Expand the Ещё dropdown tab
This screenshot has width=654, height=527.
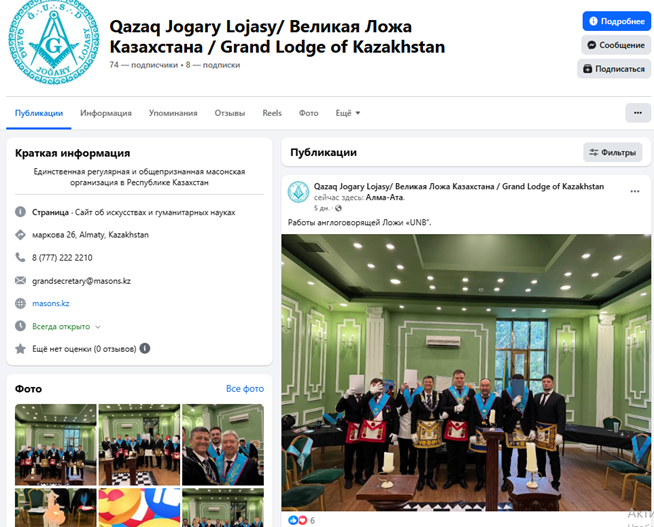coord(348,113)
